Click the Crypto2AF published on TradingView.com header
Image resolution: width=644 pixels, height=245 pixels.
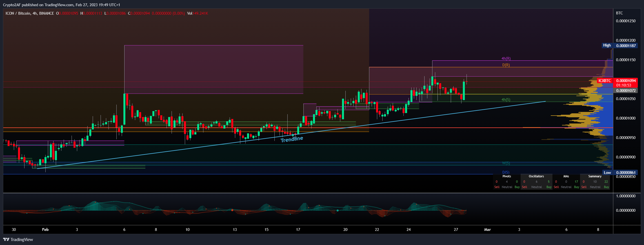tap(61, 5)
